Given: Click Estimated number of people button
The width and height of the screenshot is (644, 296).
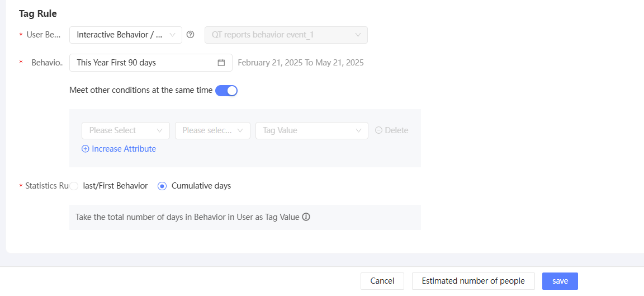Looking at the screenshot, I should coord(473,281).
